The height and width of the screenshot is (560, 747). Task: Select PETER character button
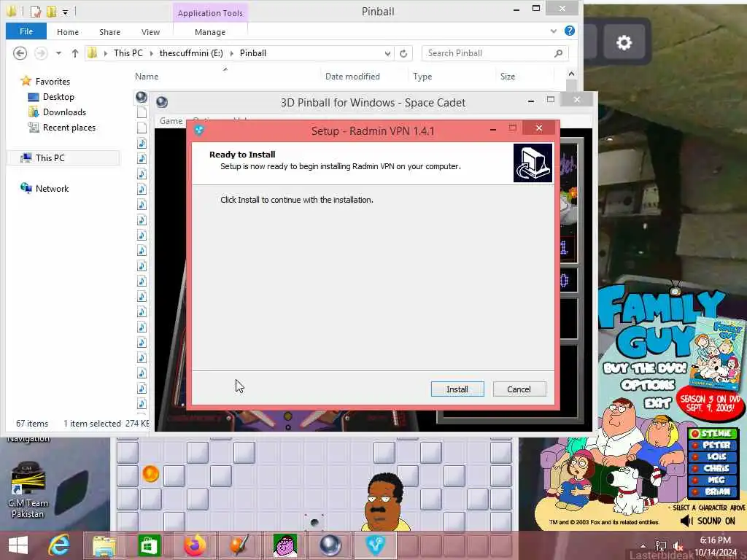pos(713,445)
